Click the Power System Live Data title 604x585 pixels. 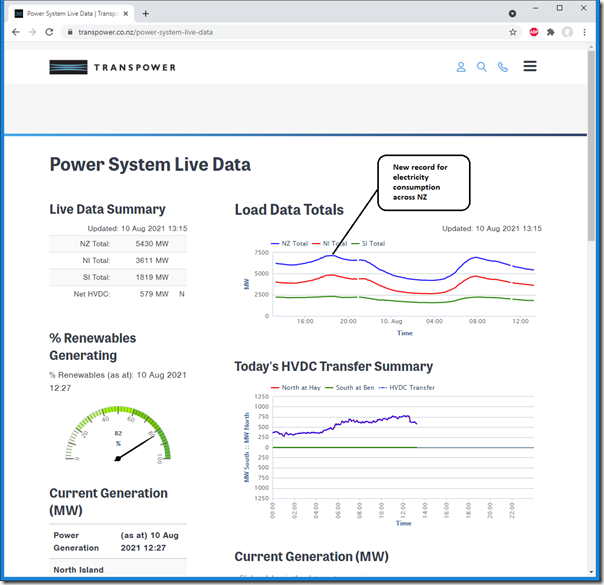click(150, 164)
